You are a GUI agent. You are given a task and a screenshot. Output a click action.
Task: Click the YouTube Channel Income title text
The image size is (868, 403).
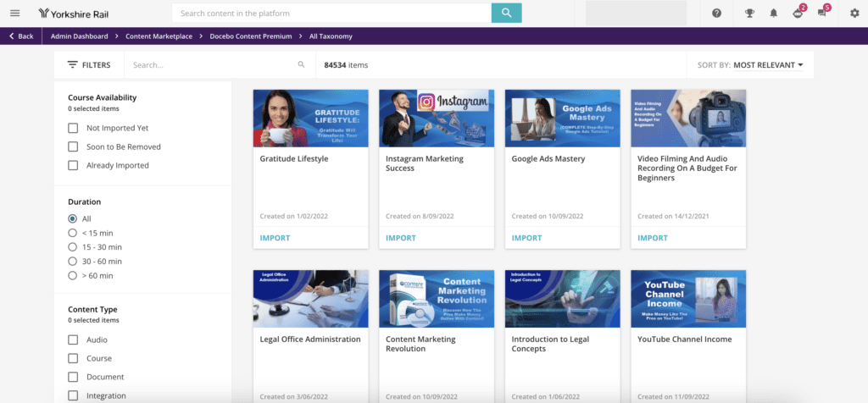click(685, 340)
